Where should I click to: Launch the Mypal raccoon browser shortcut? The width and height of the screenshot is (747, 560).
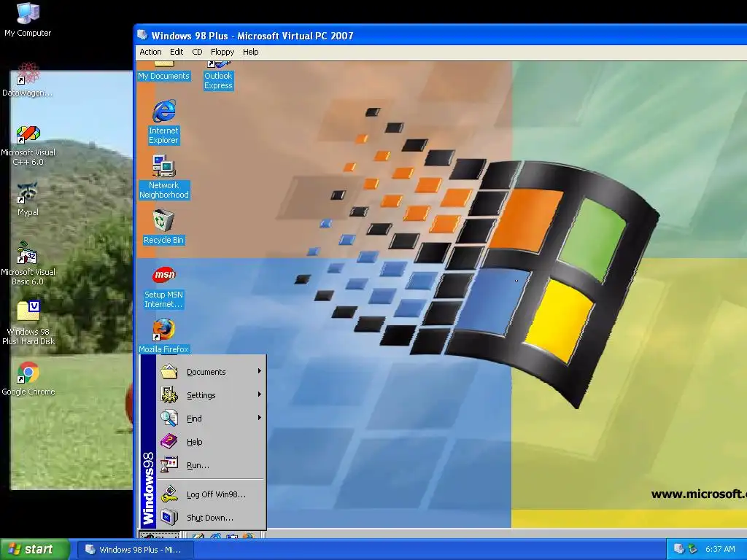coord(28,200)
